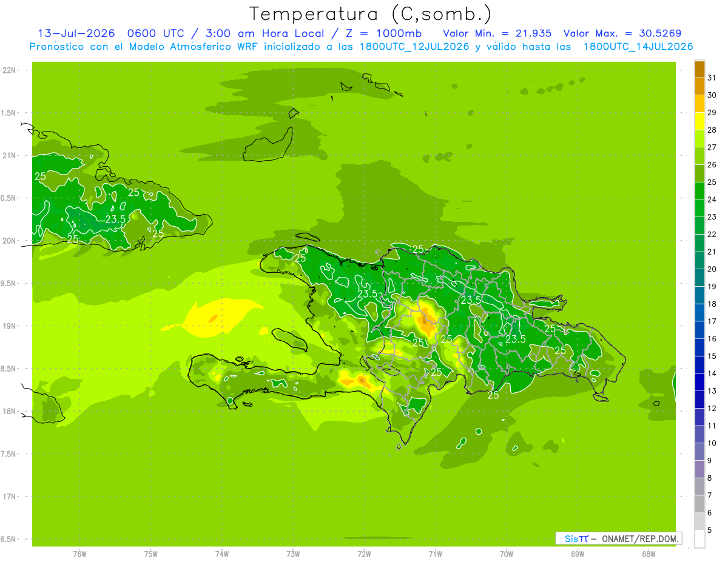Click the Valor Min. = 21.935 text
The height and width of the screenshot is (562, 728).
pyautogui.click(x=497, y=33)
